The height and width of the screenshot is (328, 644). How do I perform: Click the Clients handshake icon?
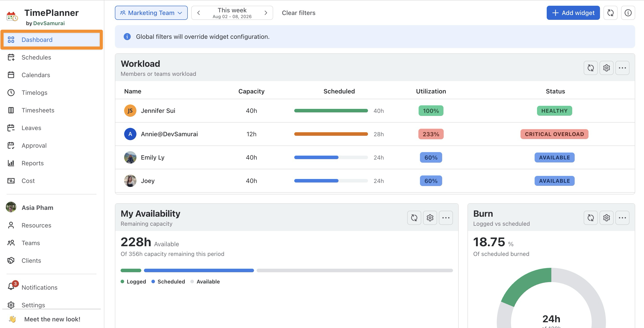tap(11, 261)
